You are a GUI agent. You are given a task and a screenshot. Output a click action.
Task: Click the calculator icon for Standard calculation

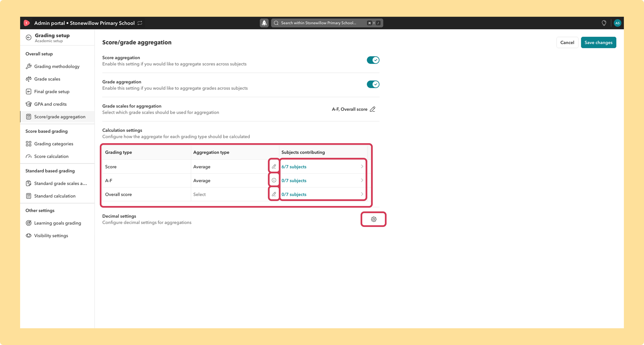pyautogui.click(x=29, y=196)
